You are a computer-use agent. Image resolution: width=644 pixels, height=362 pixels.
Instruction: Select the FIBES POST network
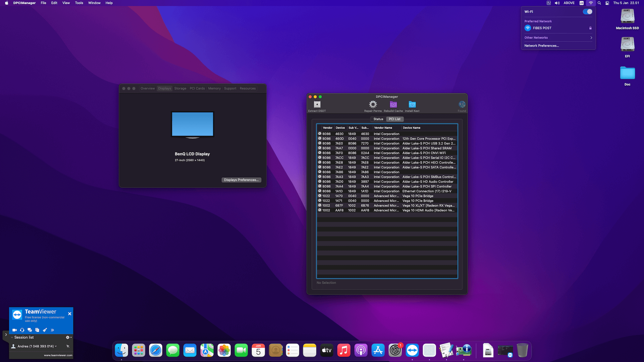pyautogui.click(x=542, y=28)
